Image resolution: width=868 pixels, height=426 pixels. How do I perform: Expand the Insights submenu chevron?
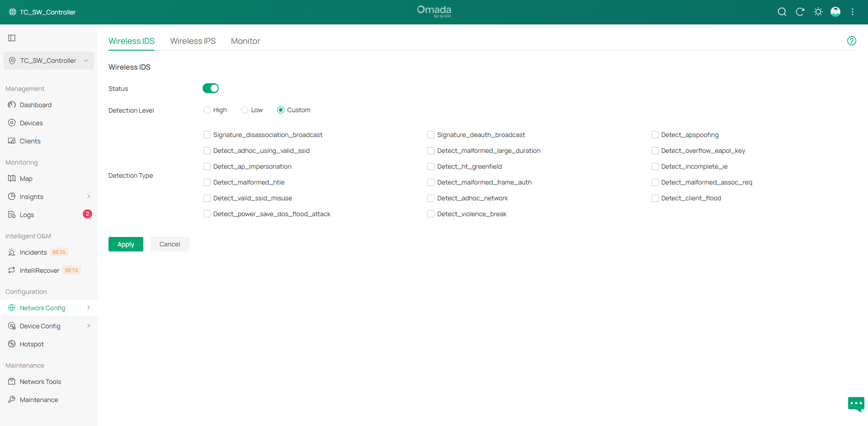pos(89,197)
